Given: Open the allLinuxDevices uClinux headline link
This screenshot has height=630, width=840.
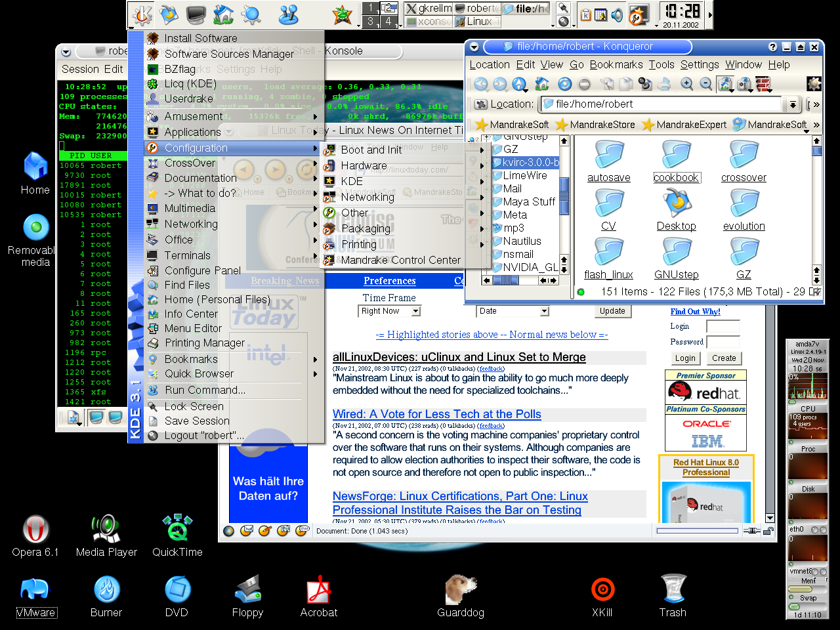Looking at the screenshot, I should [x=459, y=357].
